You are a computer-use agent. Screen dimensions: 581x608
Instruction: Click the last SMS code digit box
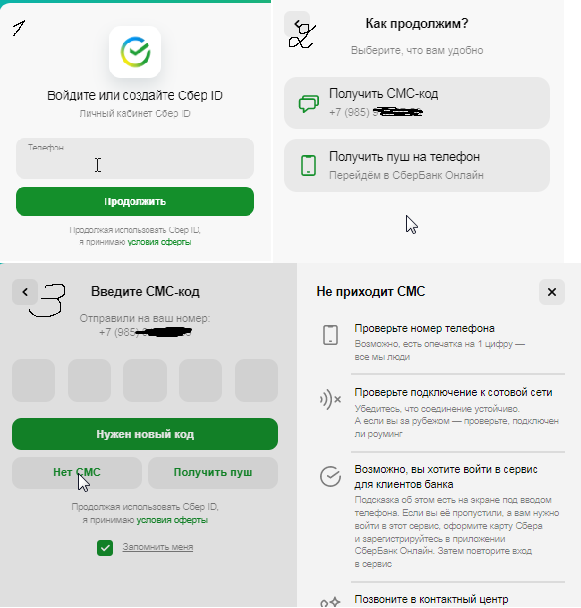pos(256,380)
